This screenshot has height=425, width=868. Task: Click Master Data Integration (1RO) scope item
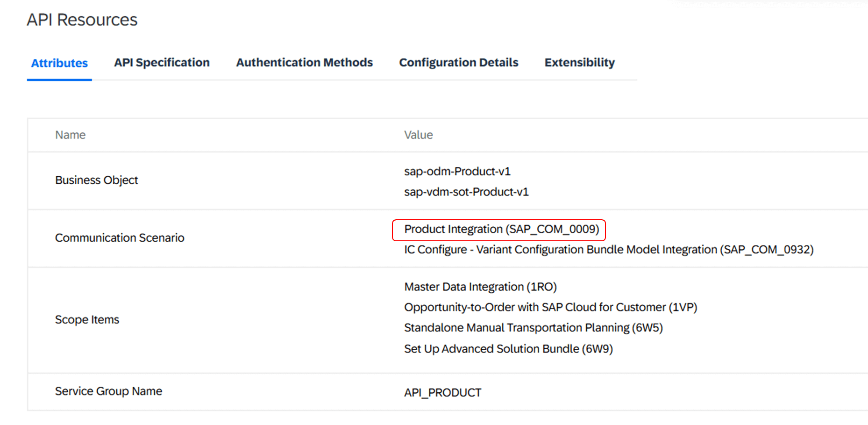click(x=480, y=287)
